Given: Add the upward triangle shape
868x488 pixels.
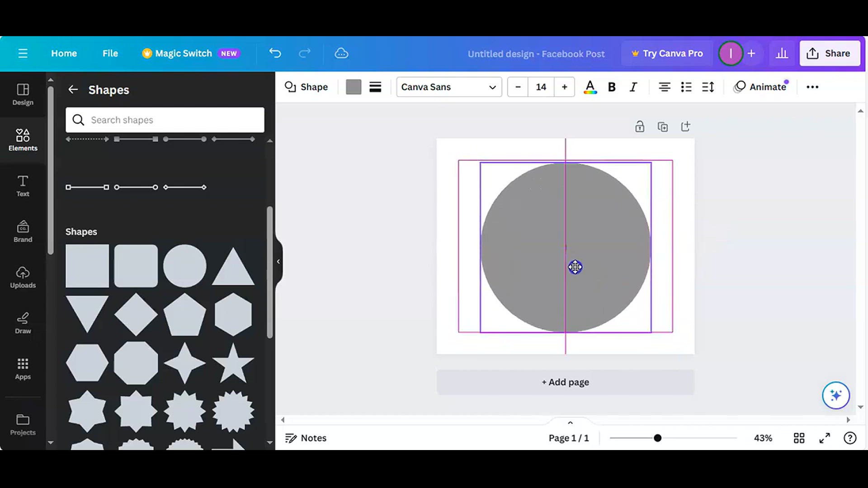Looking at the screenshot, I should point(233,266).
